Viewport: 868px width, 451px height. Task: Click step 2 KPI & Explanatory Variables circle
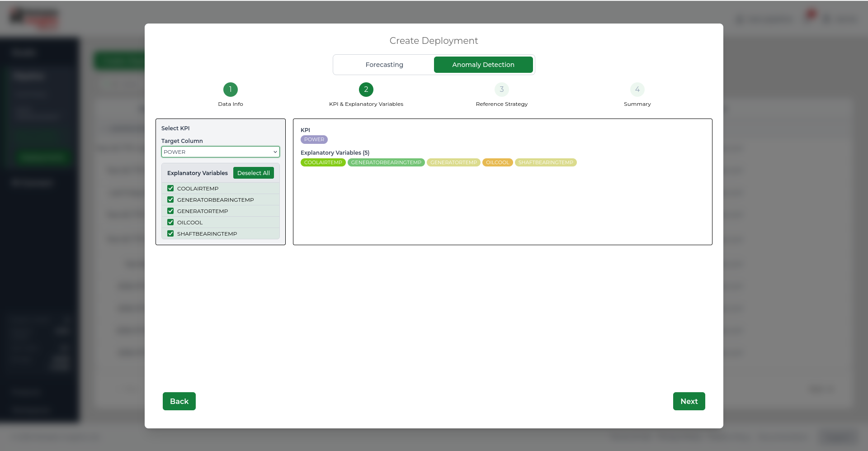point(366,90)
